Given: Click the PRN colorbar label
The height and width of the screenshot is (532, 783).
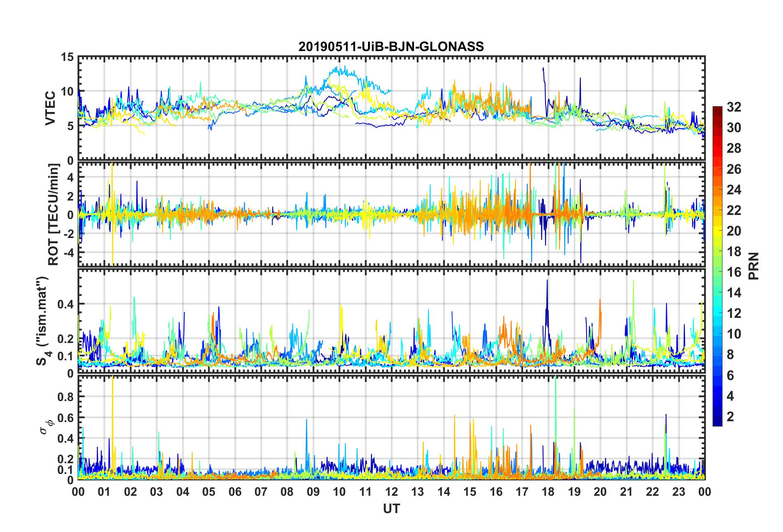Looking at the screenshot, I should point(753,266).
